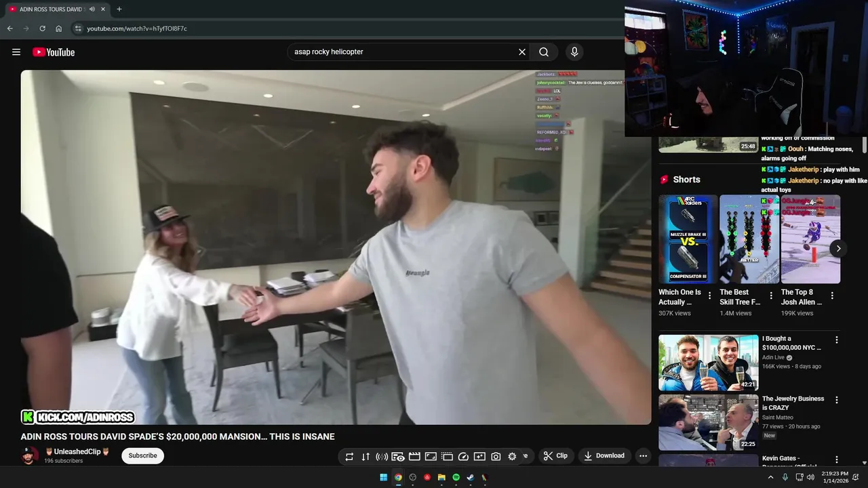Click the main video player
This screenshot has width=868, height=488.
(336, 247)
